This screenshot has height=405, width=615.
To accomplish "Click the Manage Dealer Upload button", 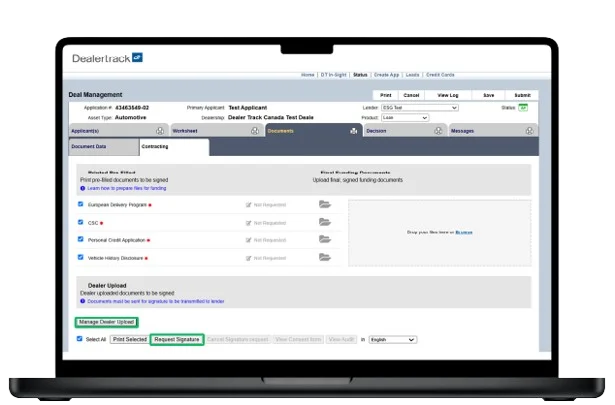I will coord(106,322).
